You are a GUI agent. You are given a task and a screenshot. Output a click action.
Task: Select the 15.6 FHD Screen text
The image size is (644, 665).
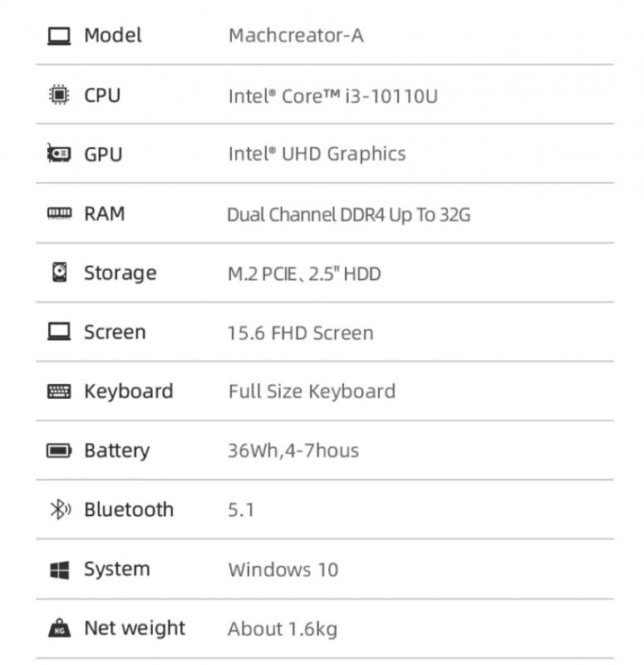coord(301,333)
